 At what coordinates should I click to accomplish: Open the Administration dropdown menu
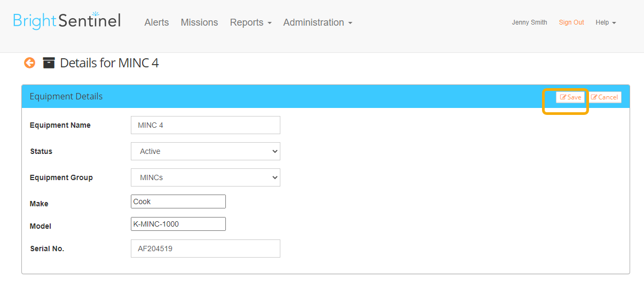point(318,22)
